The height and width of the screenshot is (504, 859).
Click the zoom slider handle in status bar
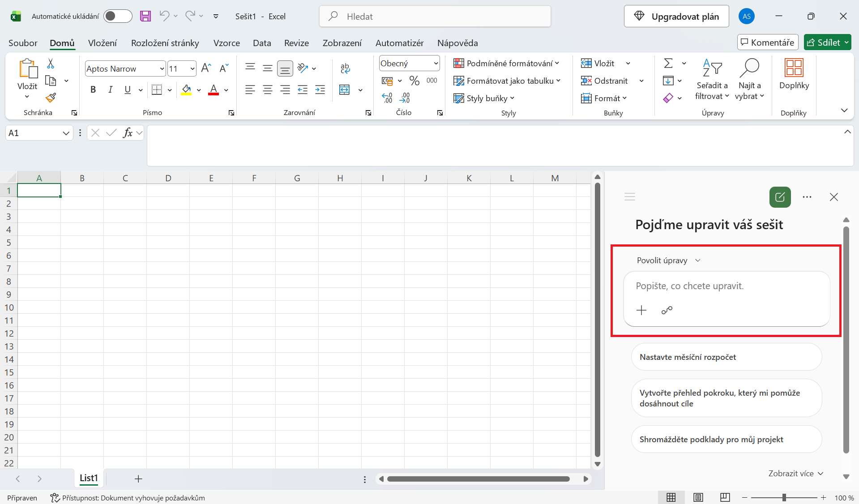point(784,497)
